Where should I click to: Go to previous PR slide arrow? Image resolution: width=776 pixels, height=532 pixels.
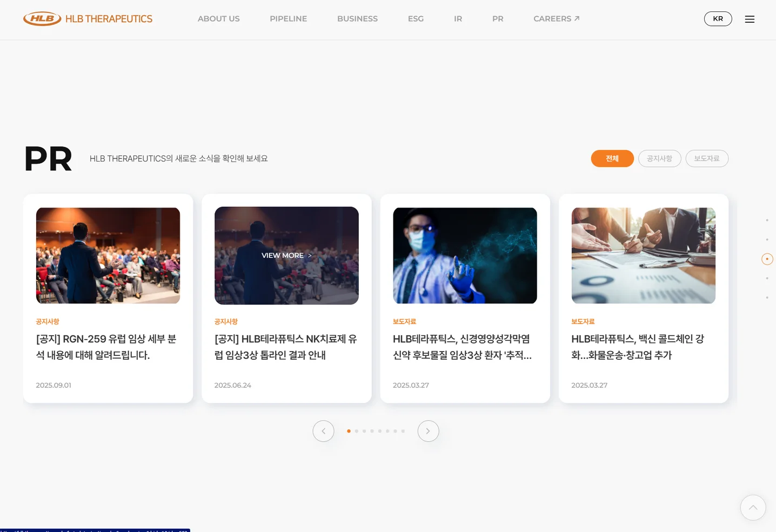click(323, 431)
